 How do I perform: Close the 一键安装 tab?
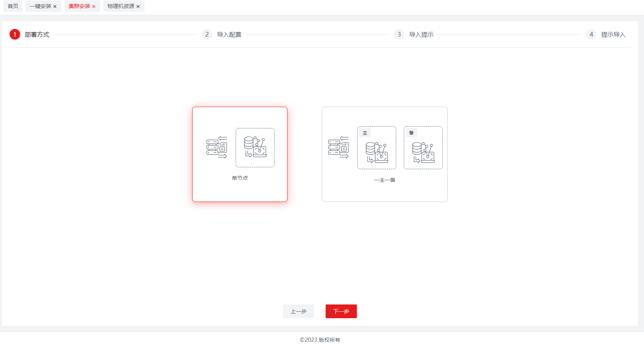click(55, 6)
